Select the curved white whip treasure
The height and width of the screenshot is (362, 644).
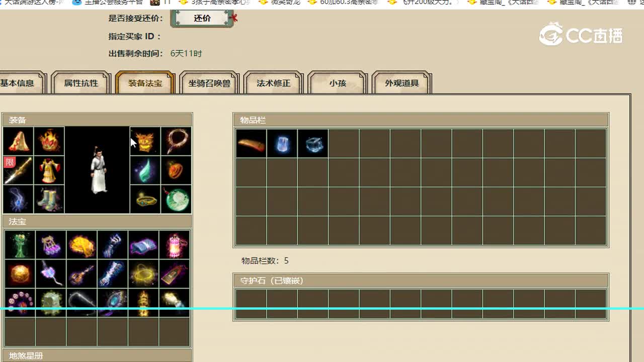click(x=82, y=303)
